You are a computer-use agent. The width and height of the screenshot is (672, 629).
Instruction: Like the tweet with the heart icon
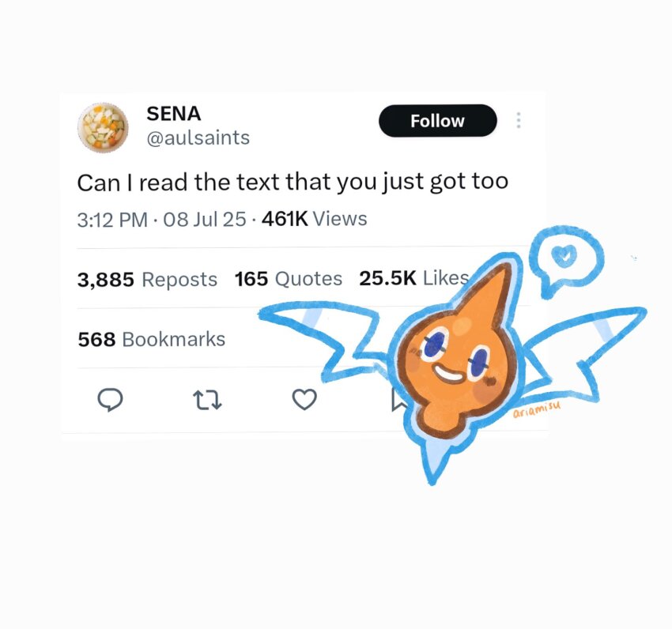point(304,400)
